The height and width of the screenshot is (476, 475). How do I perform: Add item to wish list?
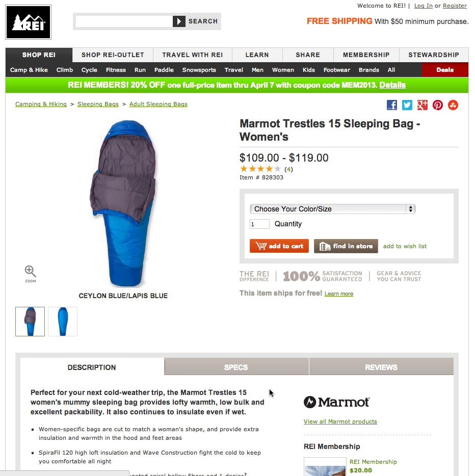click(405, 246)
